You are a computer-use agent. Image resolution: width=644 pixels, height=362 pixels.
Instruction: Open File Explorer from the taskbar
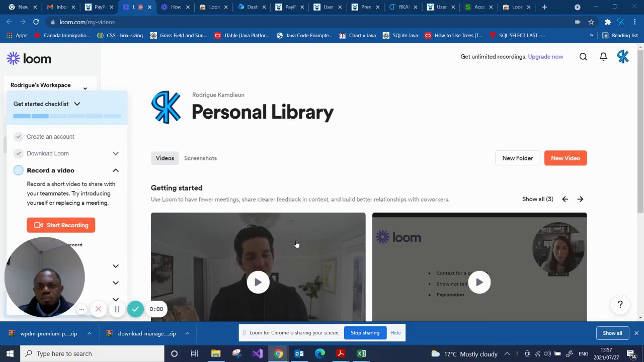click(216, 353)
